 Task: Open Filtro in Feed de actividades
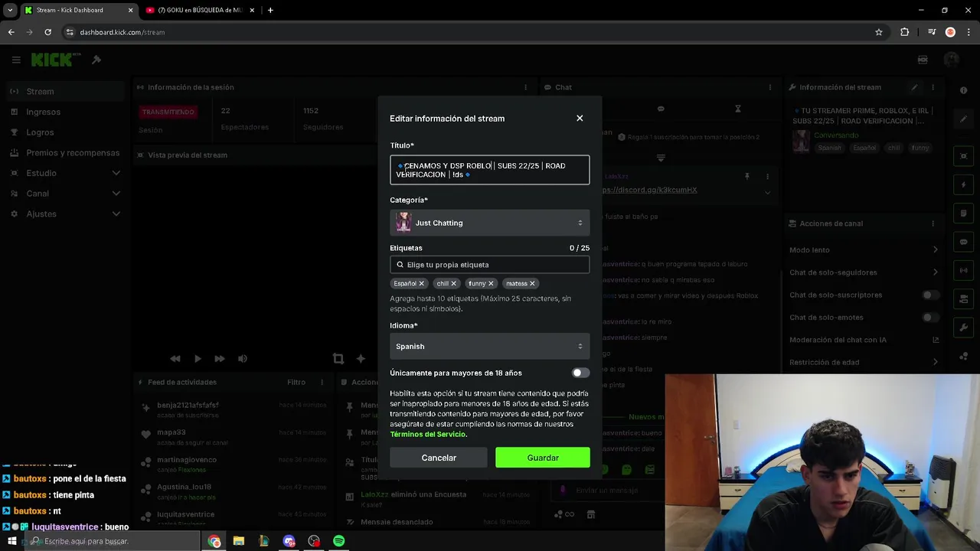click(296, 382)
